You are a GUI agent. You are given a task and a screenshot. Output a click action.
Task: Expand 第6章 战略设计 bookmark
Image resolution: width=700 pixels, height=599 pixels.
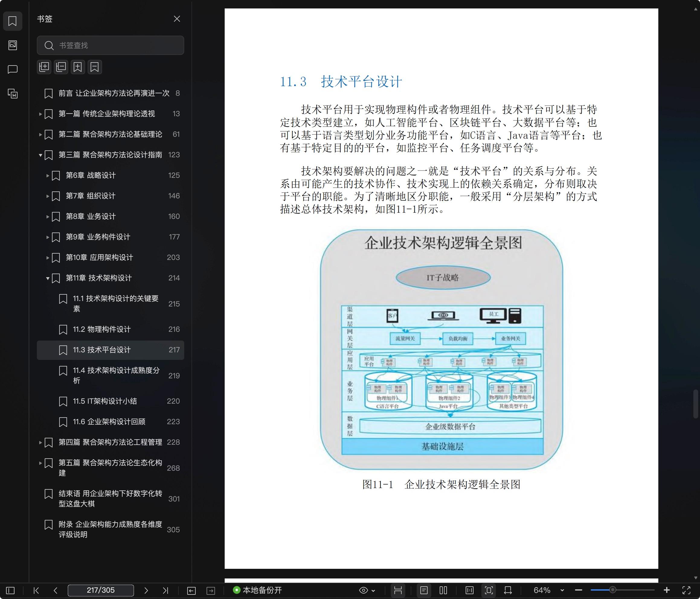[x=48, y=176]
